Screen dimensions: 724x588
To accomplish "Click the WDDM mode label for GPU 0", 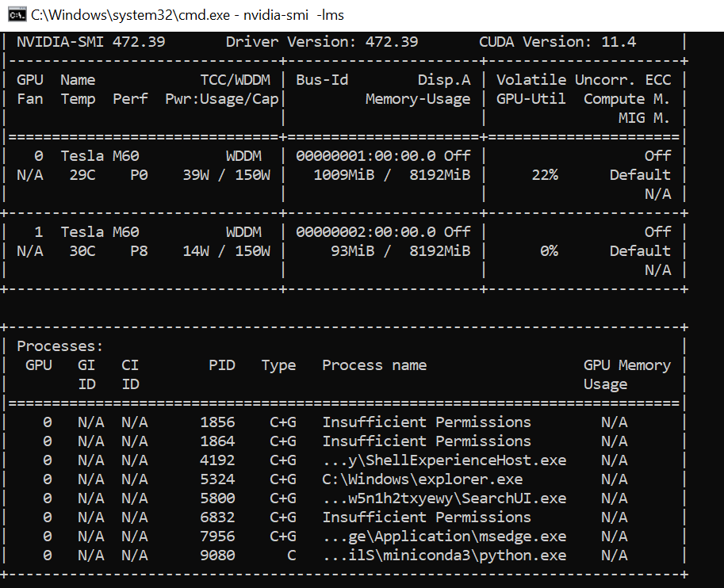I will (243, 155).
